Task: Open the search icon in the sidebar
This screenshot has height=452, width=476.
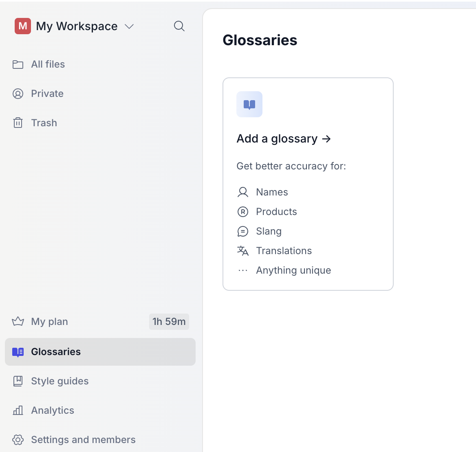Action: click(x=179, y=26)
